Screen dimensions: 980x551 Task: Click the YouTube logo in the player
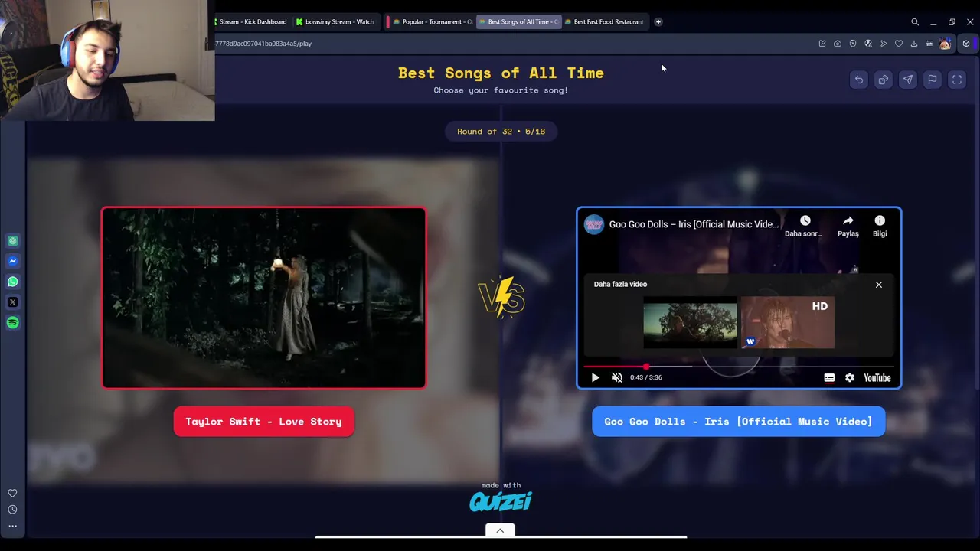pyautogui.click(x=877, y=377)
